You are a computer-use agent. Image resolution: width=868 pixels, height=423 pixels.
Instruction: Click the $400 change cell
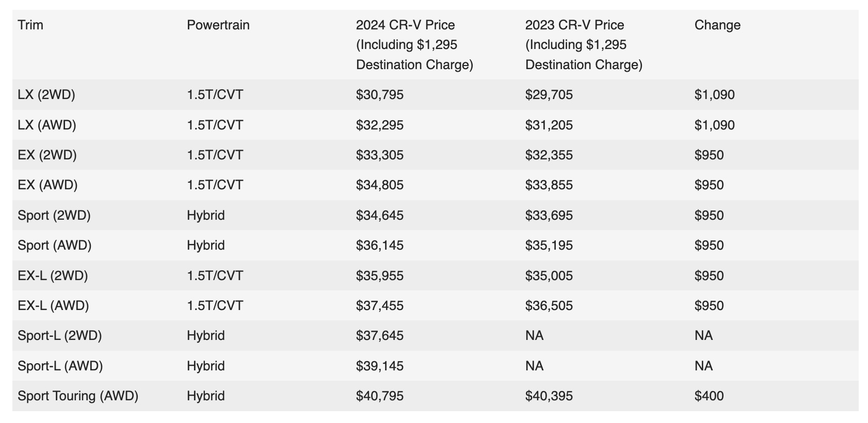[709, 396]
